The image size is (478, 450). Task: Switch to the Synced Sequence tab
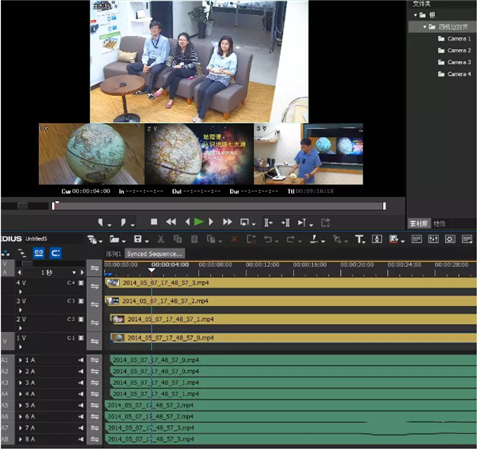tap(154, 254)
